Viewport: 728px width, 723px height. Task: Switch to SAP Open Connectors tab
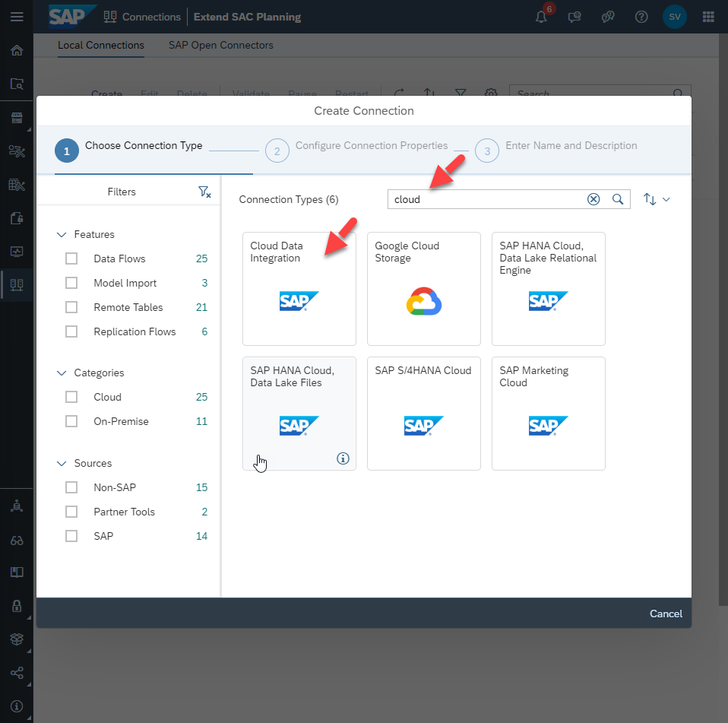coord(220,45)
